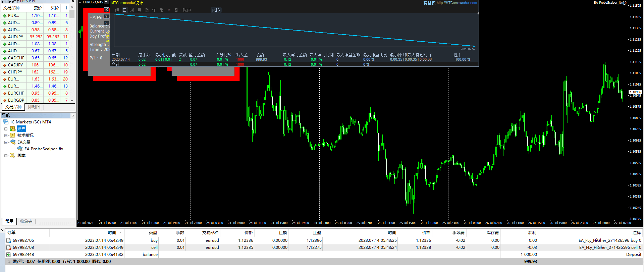Click the 类型 type column header
Screen dimensions: 644x272
142,232
